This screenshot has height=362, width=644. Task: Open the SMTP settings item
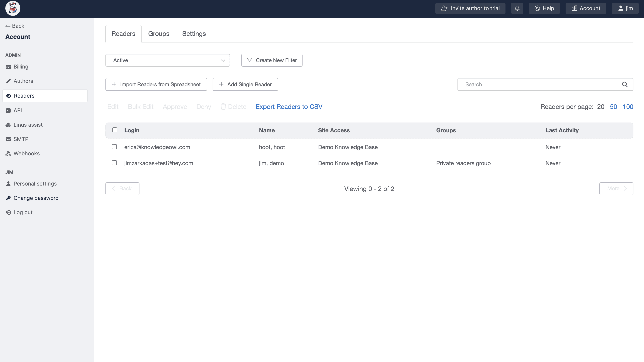(x=21, y=139)
